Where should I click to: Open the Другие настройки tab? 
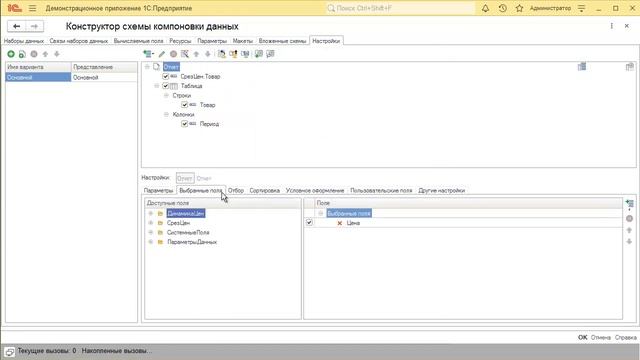[x=442, y=191]
